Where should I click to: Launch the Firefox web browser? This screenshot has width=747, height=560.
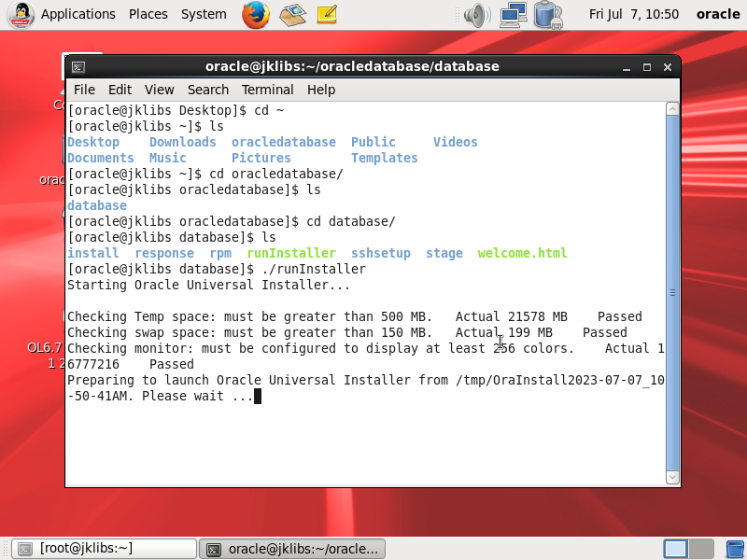click(256, 14)
